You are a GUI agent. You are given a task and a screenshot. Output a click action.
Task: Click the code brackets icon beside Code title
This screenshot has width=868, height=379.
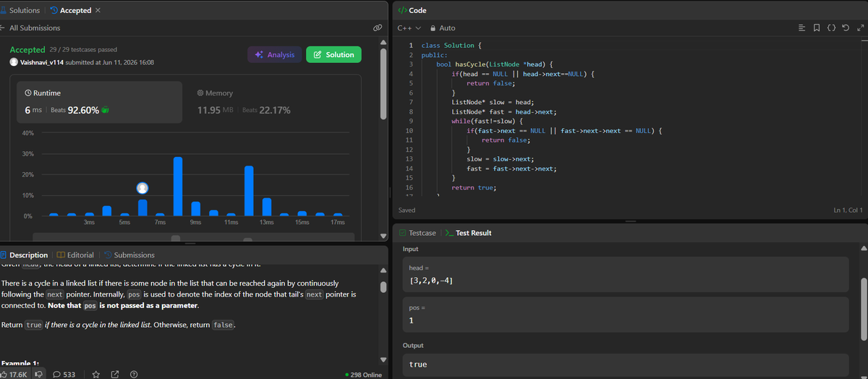pyautogui.click(x=402, y=10)
